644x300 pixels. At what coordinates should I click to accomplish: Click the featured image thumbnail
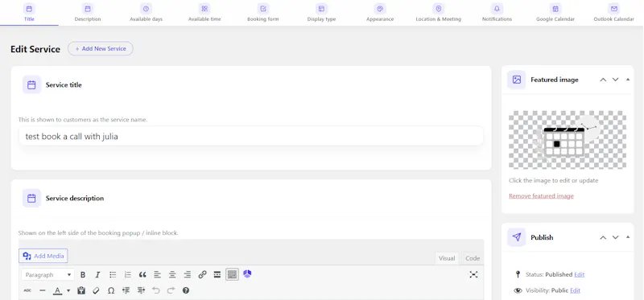pos(568,139)
